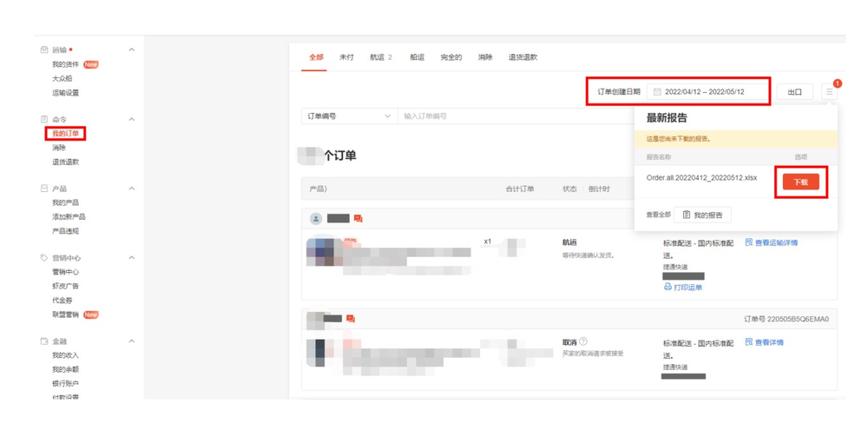The height and width of the screenshot is (424, 868).
Task: Click the second order's red chat icon
Action: point(351,319)
